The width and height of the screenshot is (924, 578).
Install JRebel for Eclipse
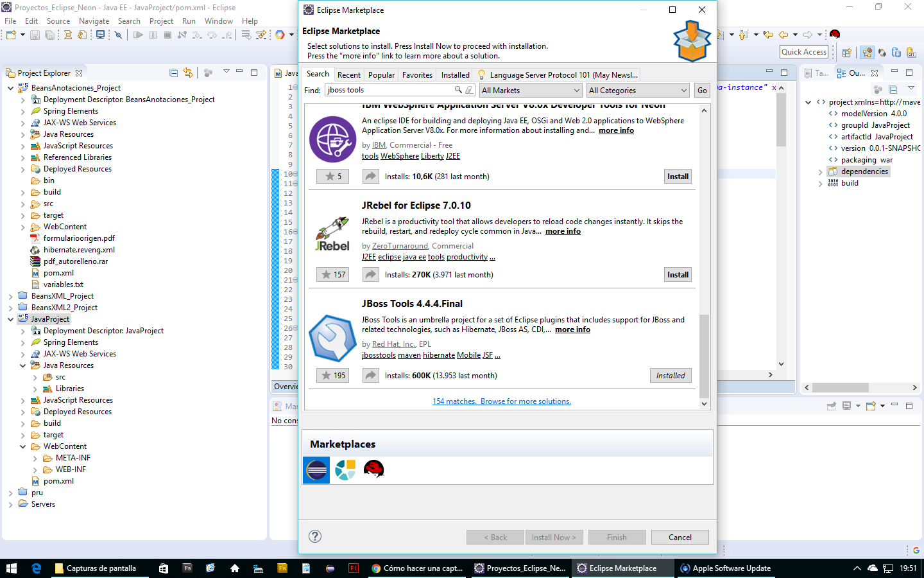678,275
